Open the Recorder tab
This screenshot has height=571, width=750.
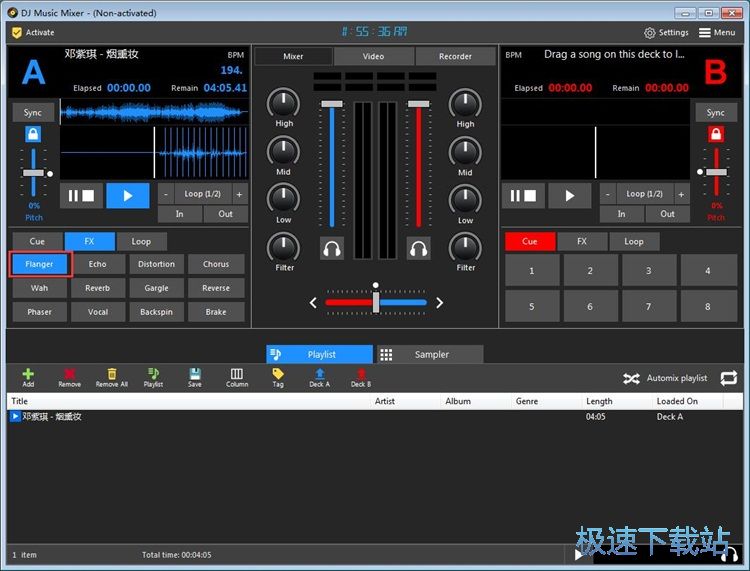(455, 56)
